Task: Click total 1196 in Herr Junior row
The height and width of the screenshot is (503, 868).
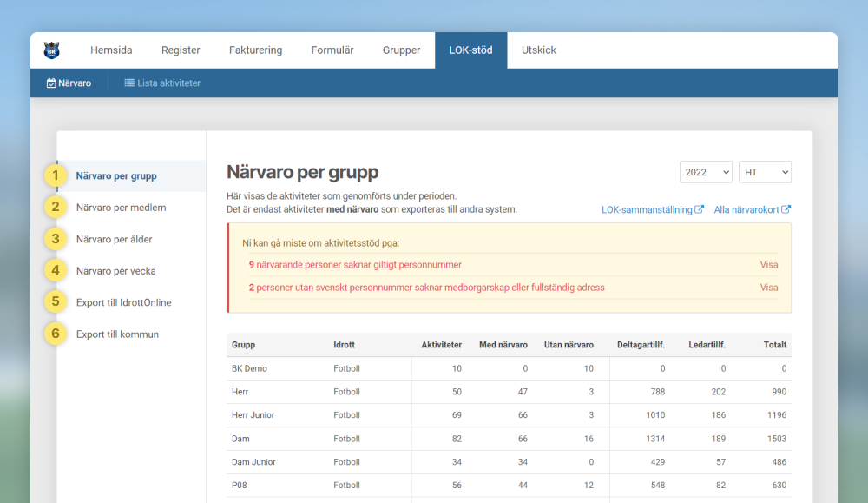Action: [x=777, y=415]
